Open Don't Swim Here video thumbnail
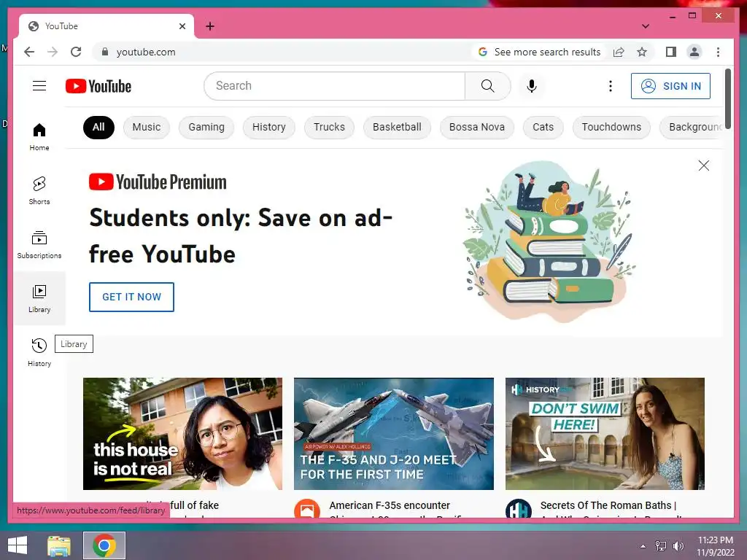Viewport: 747px width, 560px height. [x=605, y=433]
